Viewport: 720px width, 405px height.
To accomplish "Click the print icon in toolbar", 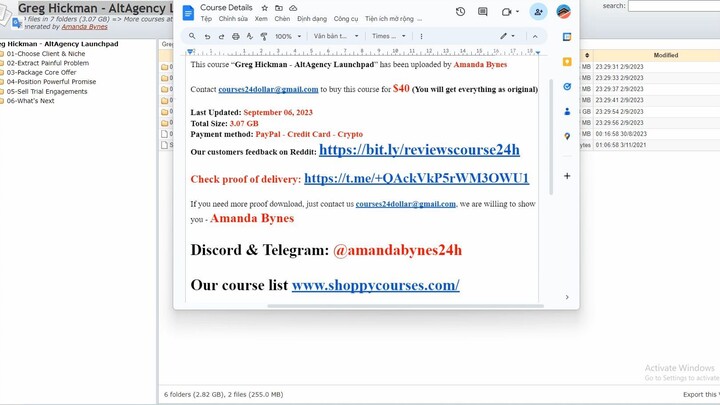I will click(x=235, y=36).
